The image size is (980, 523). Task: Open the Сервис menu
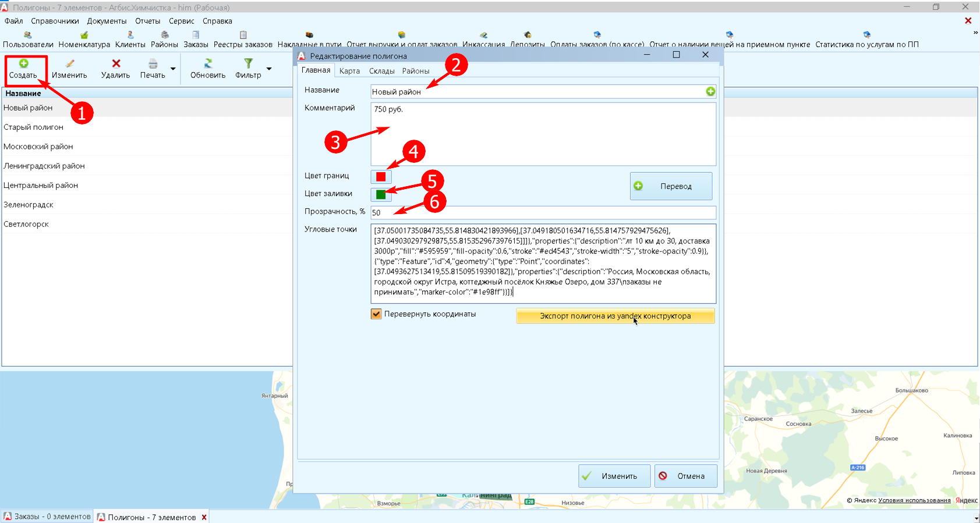point(182,21)
